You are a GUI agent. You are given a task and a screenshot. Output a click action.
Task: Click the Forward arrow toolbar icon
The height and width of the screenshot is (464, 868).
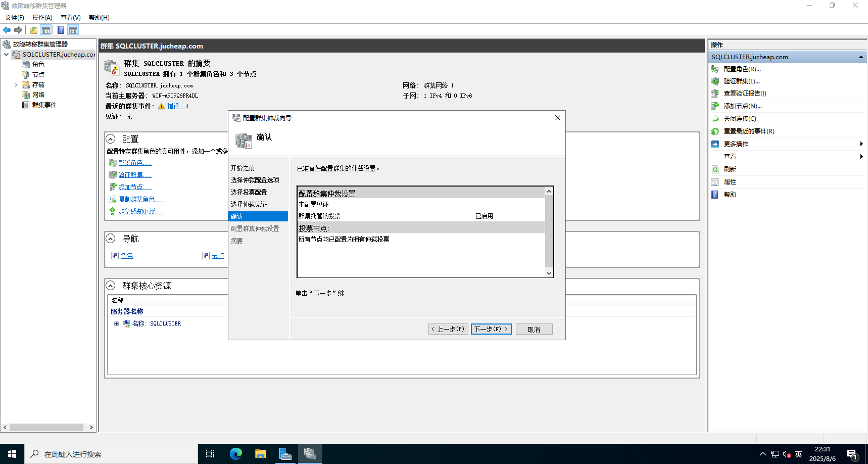[18, 30]
